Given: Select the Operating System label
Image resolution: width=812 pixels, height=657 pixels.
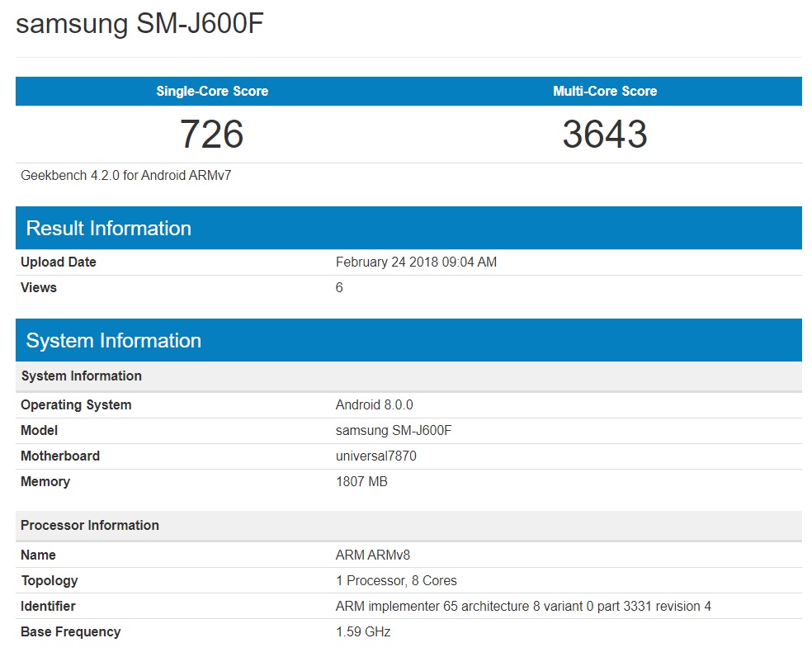Looking at the screenshot, I should 76,405.
